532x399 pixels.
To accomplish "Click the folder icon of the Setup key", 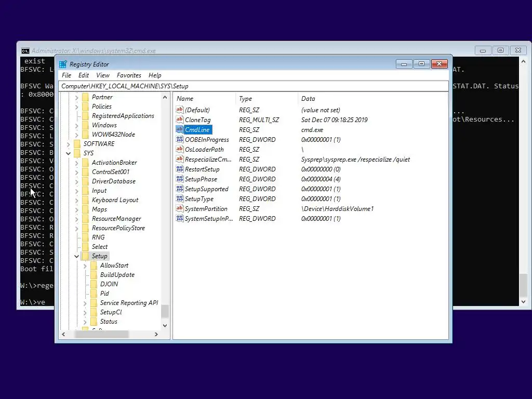I will coord(86,256).
